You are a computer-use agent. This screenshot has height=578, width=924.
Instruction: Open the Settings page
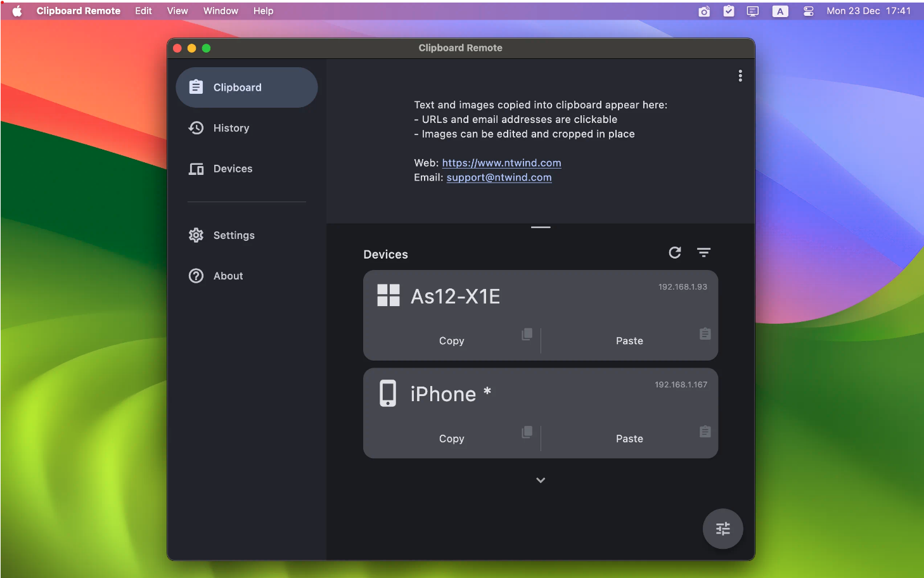point(247,235)
